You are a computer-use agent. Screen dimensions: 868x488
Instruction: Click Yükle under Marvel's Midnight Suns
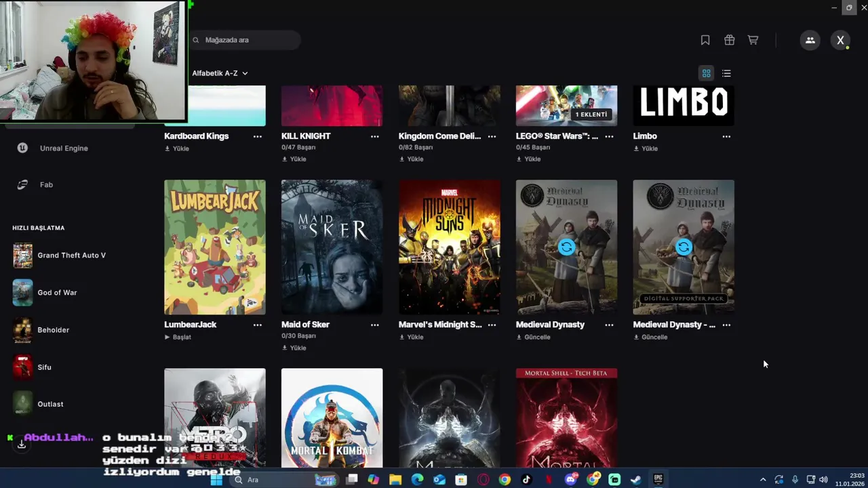tap(411, 337)
